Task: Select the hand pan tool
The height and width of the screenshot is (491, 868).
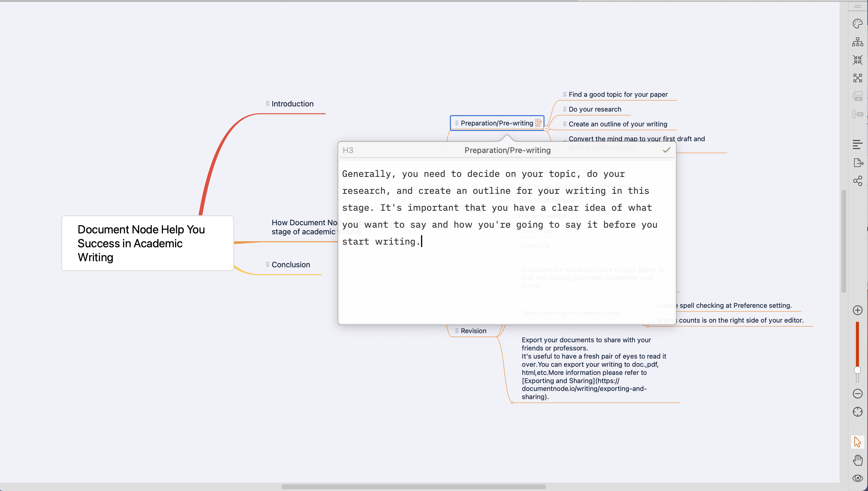Action: click(x=858, y=460)
